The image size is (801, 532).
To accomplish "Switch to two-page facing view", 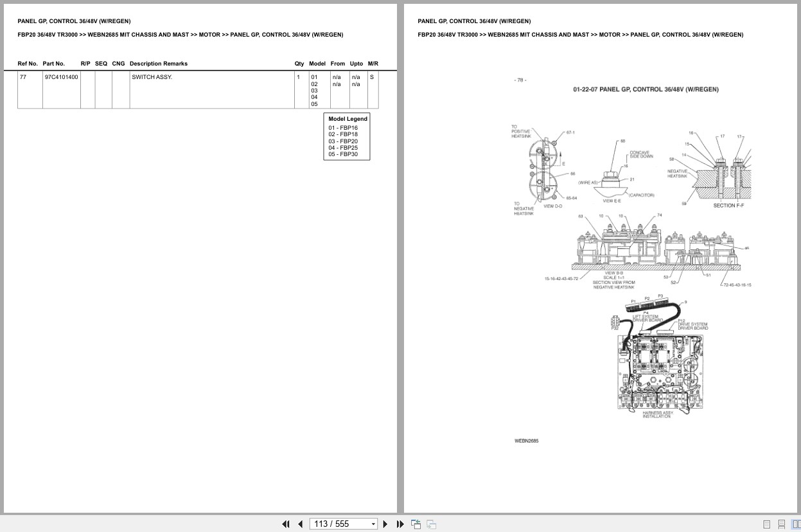I will (x=795, y=524).
